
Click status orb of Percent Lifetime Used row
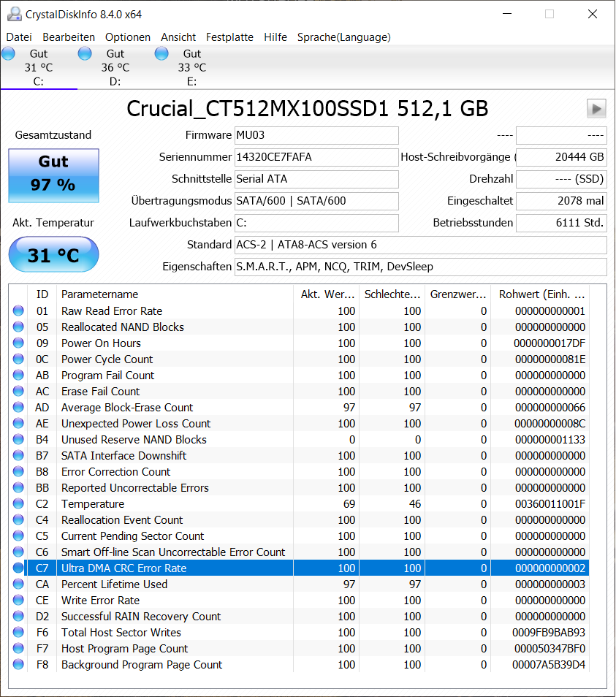[18, 584]
